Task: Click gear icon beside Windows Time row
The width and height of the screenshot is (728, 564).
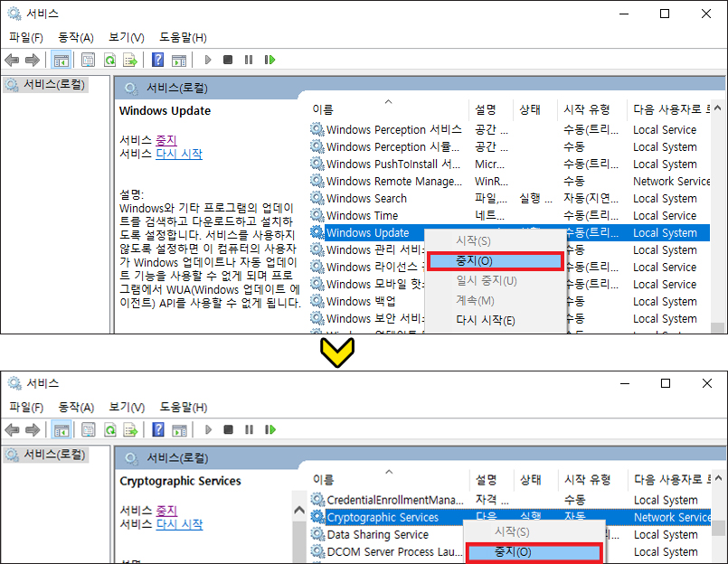Action: coord(317,215)
